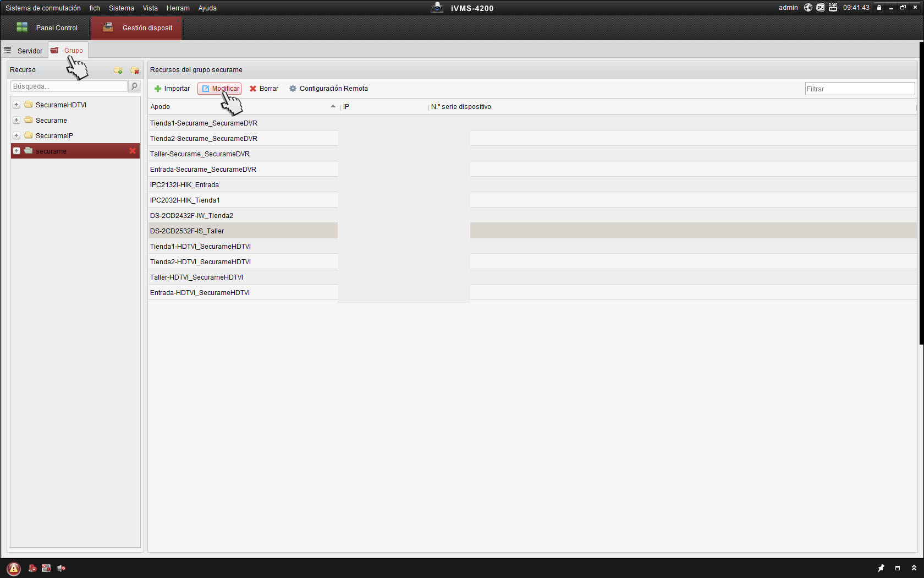The height and width of the screenshot is (578, 924).
Task: Switch to the Servidor tab
Action: point(24,51)
